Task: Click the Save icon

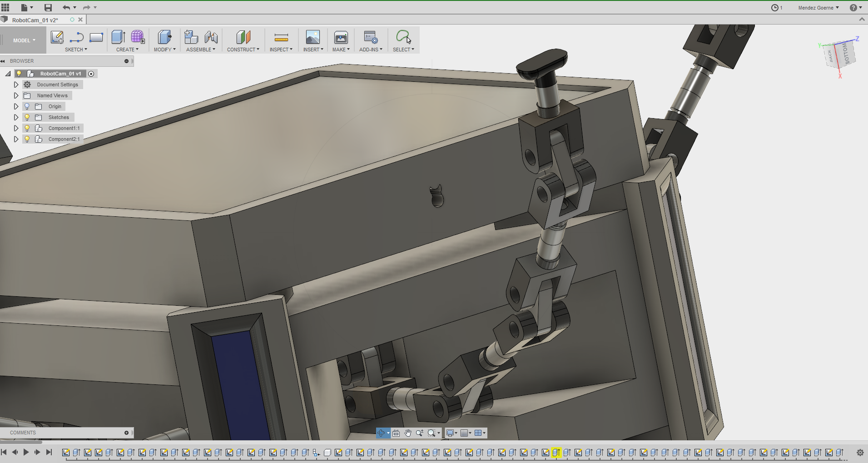Action: 48,7
